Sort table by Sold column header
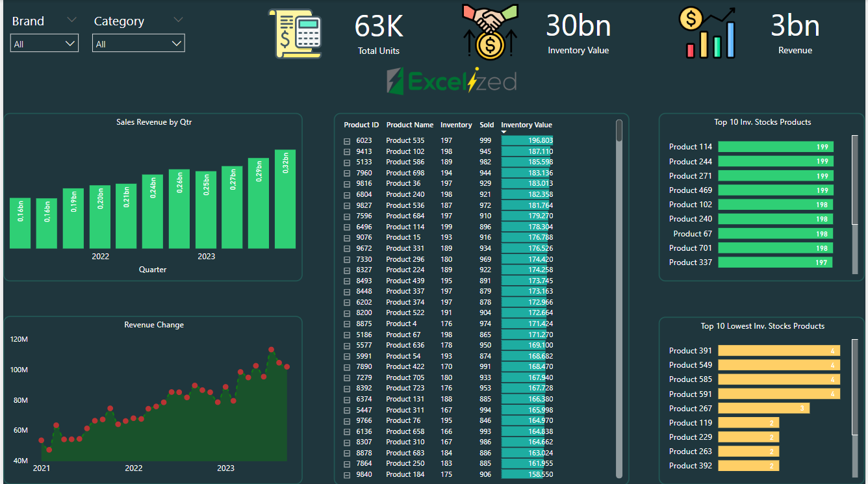868x484 pixels. (487, 125)
